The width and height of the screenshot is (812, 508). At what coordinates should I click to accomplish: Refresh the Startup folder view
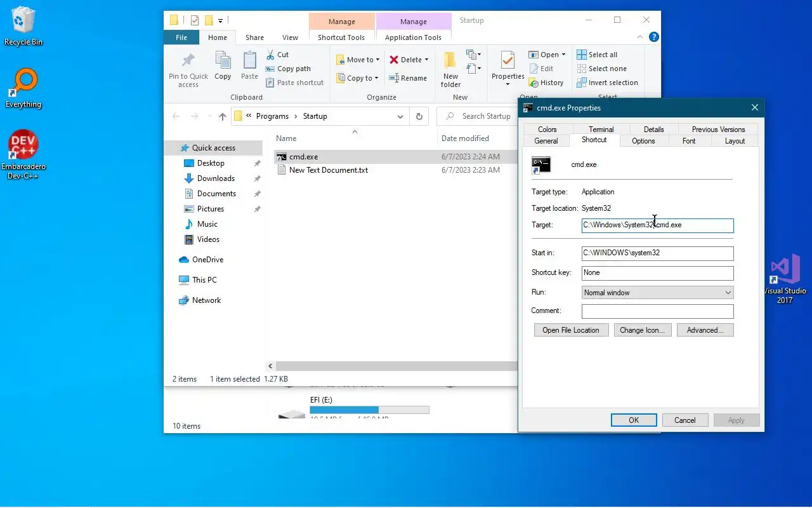coord(419,116)
